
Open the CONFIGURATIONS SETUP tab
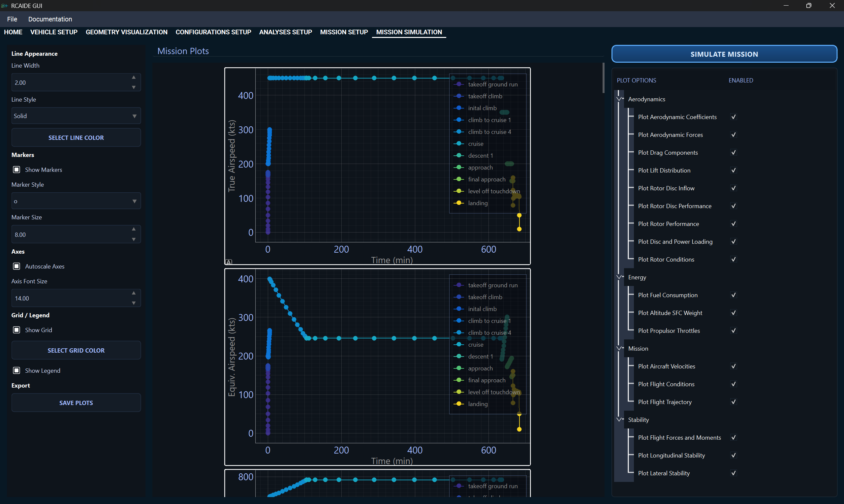pyautogui.click(x=213, y=32)
